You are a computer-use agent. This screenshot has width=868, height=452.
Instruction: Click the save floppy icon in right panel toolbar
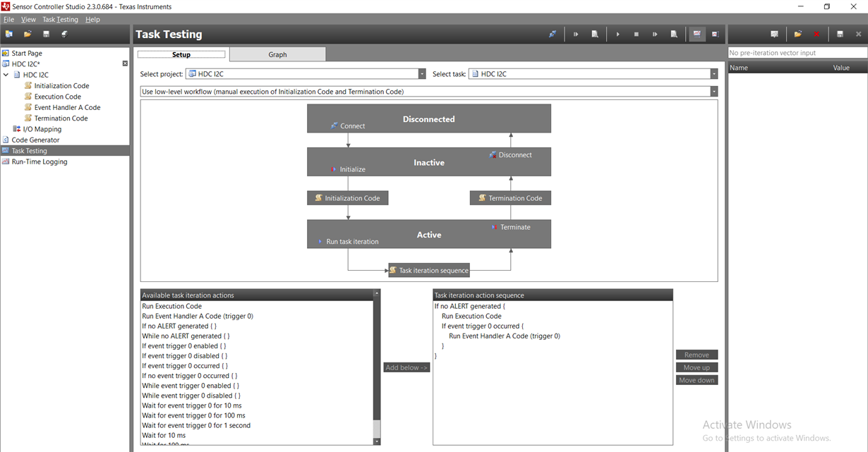[x=840, y=34]
